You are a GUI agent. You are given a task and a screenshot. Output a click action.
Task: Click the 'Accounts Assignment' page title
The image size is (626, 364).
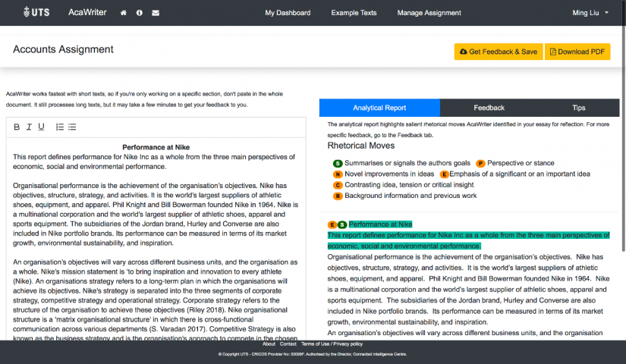(x=63, y=49)
